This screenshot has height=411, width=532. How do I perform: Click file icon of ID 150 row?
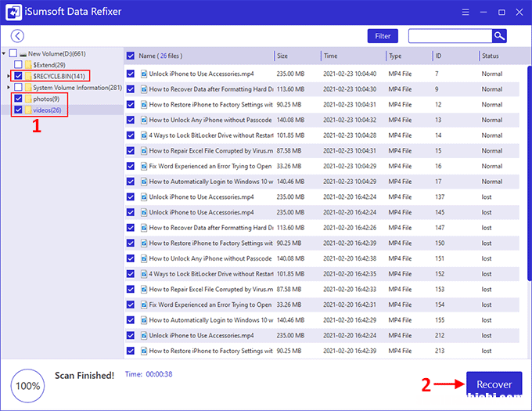click(144, 243)
